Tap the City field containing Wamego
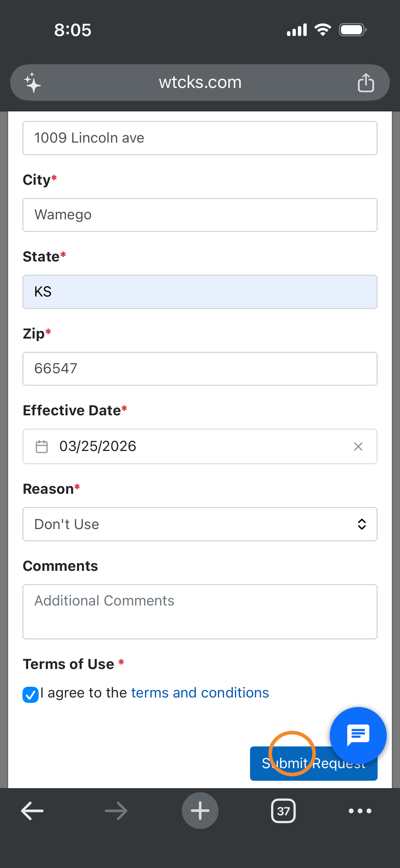Image resolution: width=400 pixels, height=868 pixels. (x=200, y=215)
